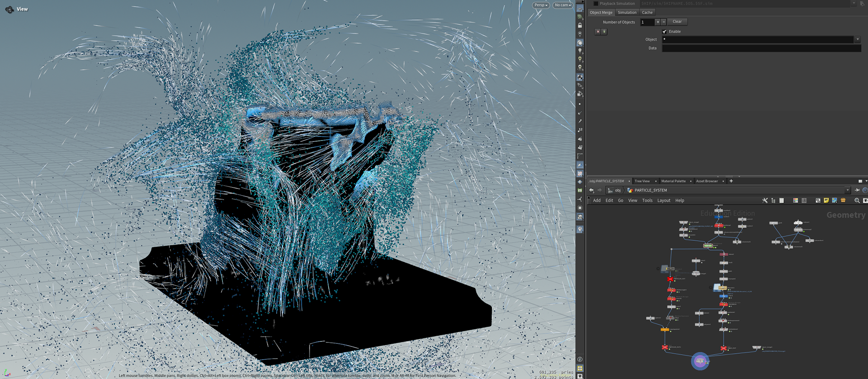
Task: Increase Number of Objects with plus
Action: (x=658, y=22)
